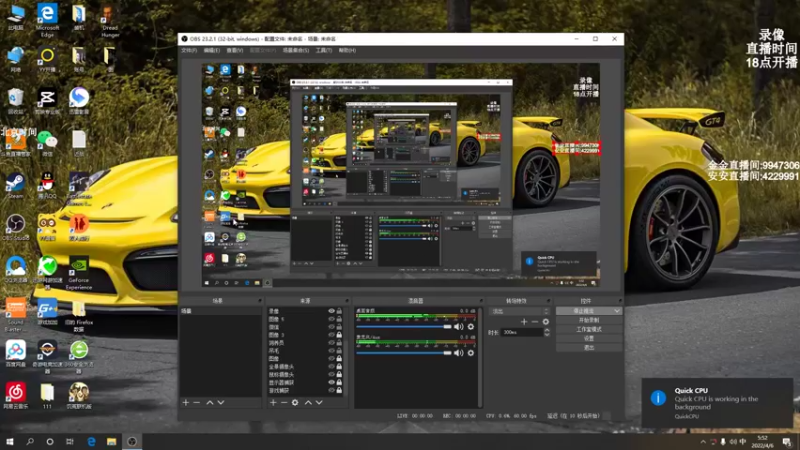
Task: Click transition duration spinner arrows
Action: (x=545, y=331)
